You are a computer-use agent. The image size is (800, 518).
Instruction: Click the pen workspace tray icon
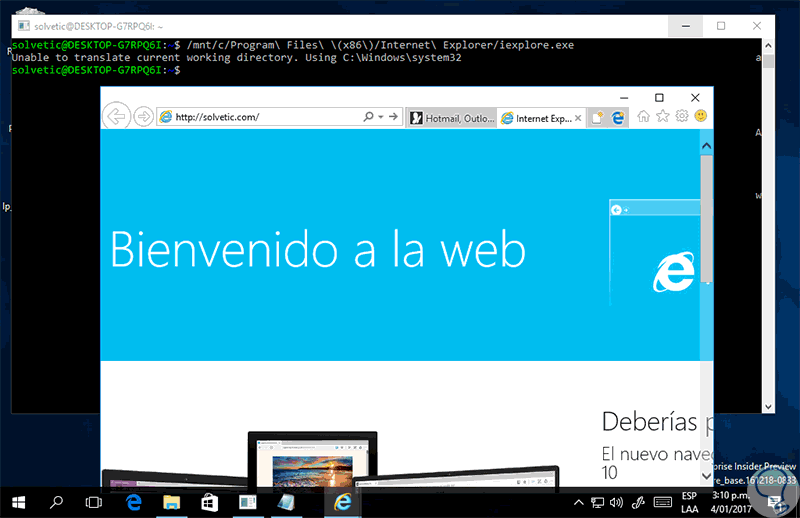click(638, 503)
